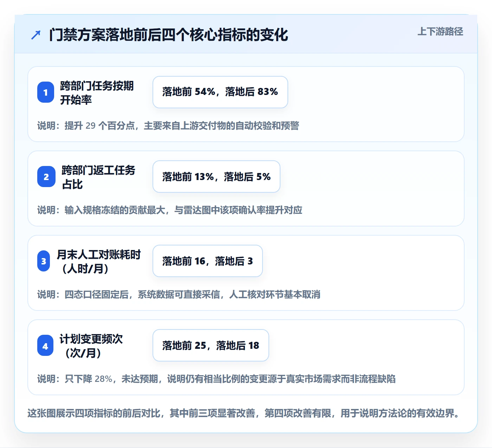Click the note 输入规格冻结的贡献最大
Image resolution: width=492 pixels, height=448 pixels.
click(170, 210)
